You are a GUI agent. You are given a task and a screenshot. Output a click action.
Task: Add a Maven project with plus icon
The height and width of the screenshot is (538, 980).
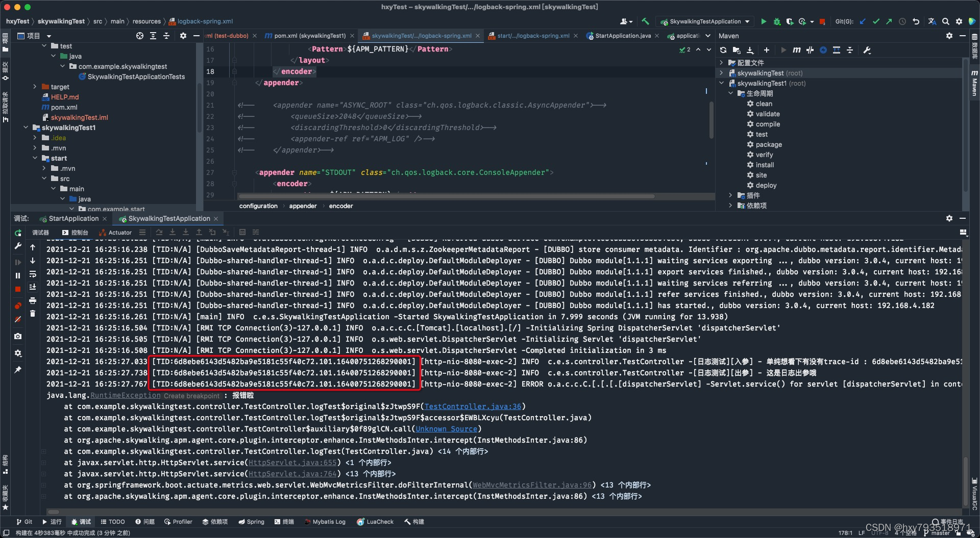click(x=766, y=50)
